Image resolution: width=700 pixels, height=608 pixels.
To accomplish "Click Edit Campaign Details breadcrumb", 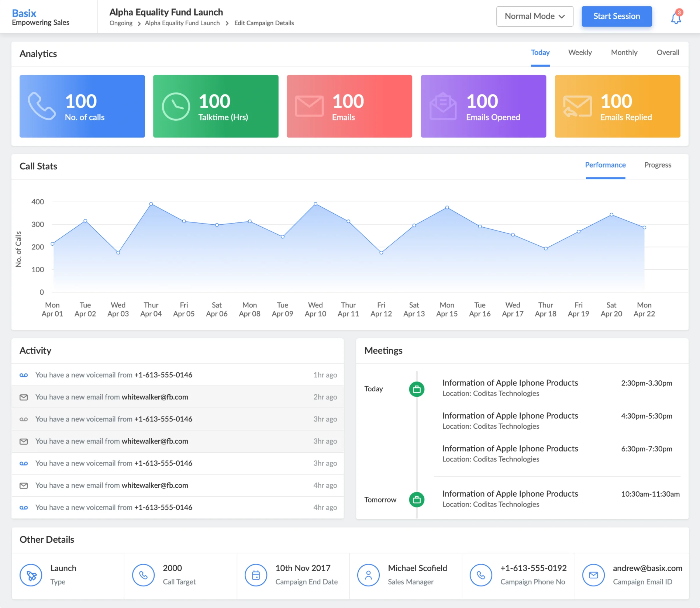I will [264, 23].
